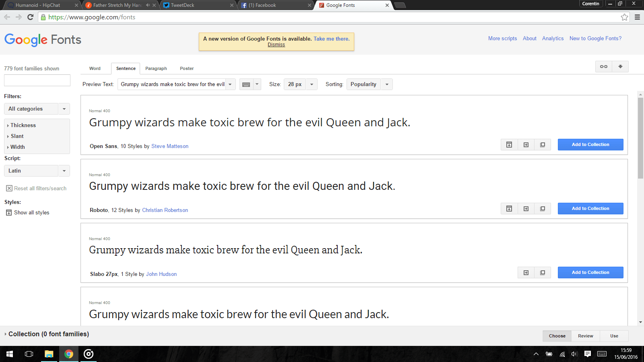Switch to Word preview tab
Viewport: 644px width, 362px height.
click(x=95, y=68)
